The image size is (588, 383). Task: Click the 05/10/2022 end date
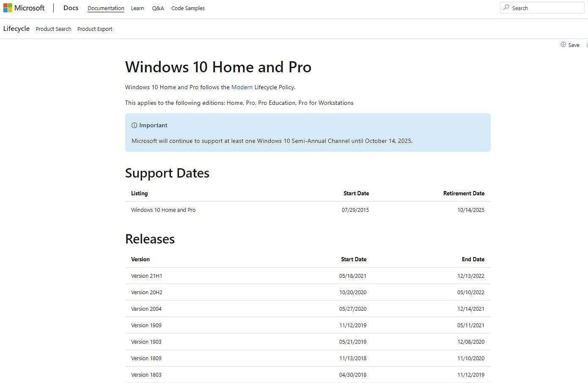pyautogui.click(x=471, y=292)
